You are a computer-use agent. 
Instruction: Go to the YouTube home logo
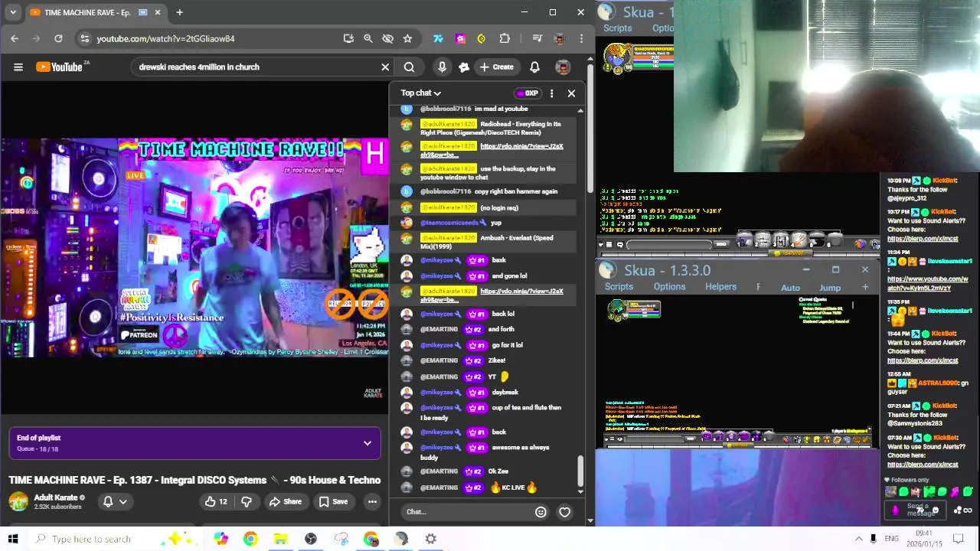point(60,67)
